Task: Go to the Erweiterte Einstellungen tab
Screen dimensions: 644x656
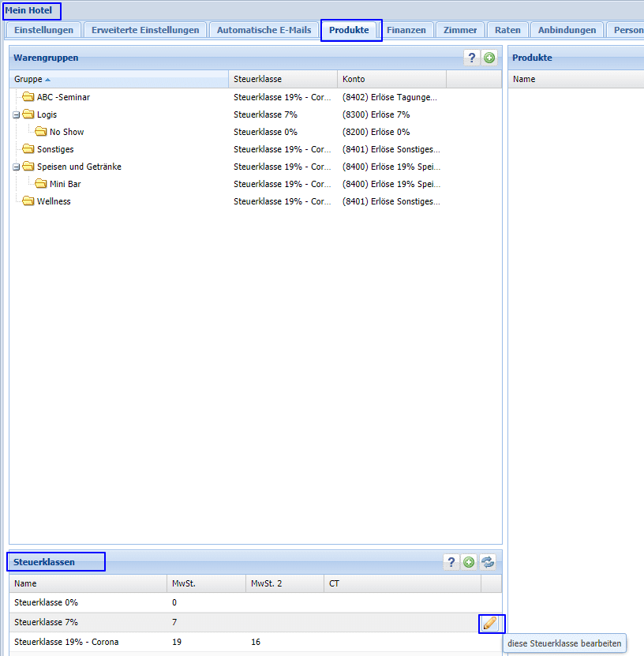Action: click(145, 30)
